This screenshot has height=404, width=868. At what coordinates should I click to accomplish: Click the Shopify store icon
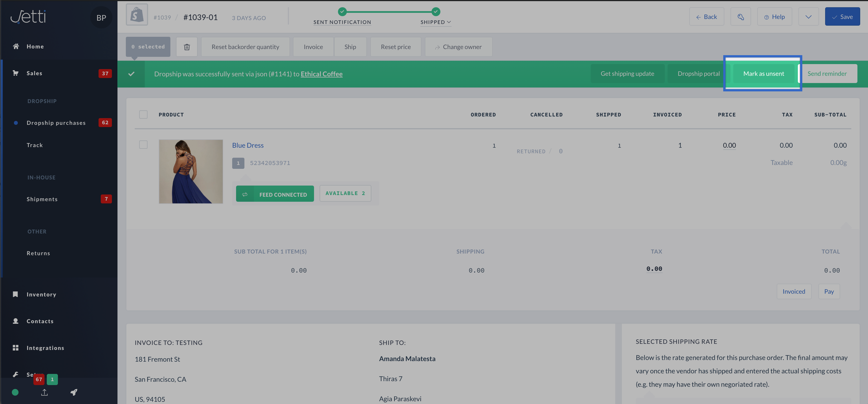137,15
